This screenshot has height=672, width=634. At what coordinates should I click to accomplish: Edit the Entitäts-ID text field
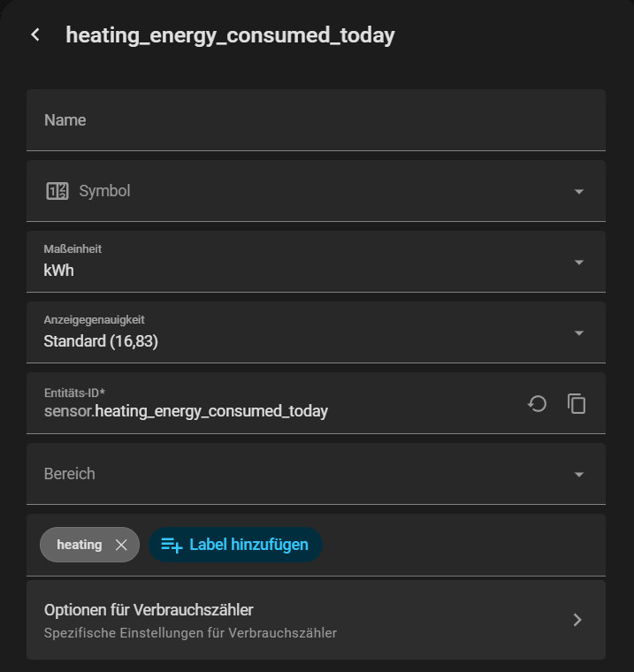tap(265, 411)
